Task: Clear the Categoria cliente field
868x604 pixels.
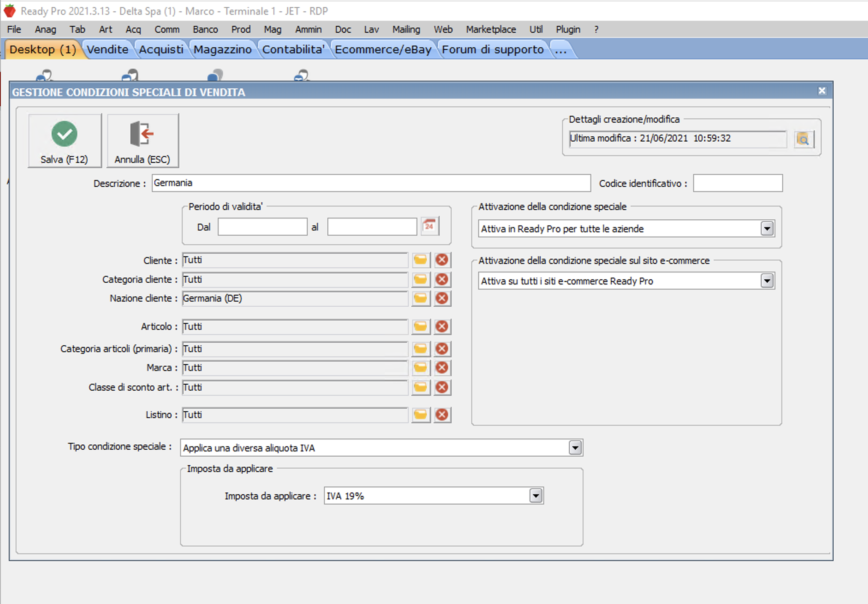Action: (442, 280)
